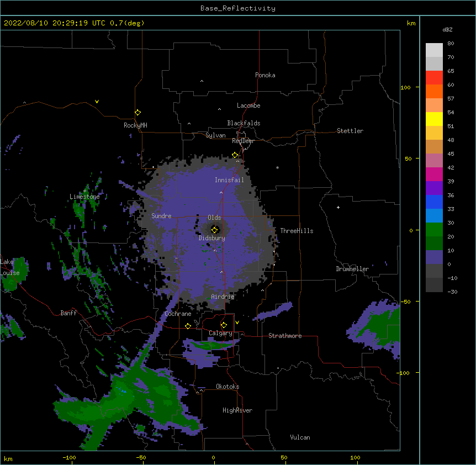This screenshot has width=476, height=465.
Task: Click the Cochrane city label
Action: coord(178,314)
